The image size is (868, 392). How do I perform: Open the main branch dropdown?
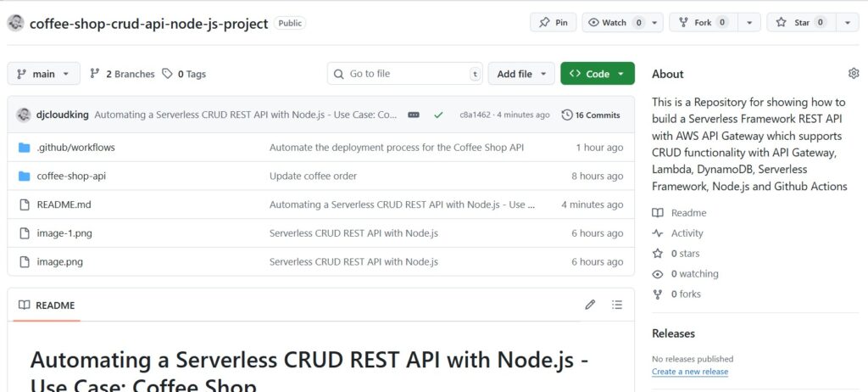pyautogui.click(x=44, y=74)
